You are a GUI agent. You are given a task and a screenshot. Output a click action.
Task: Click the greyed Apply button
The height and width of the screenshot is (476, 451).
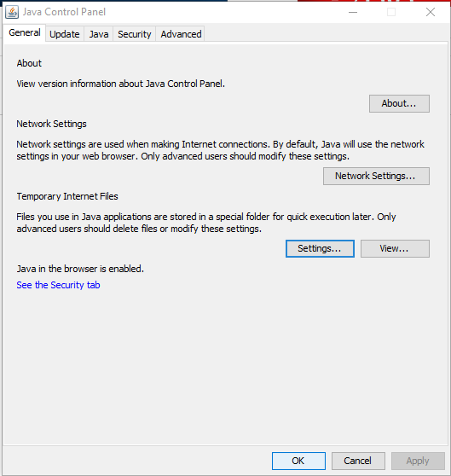point(418,461)
